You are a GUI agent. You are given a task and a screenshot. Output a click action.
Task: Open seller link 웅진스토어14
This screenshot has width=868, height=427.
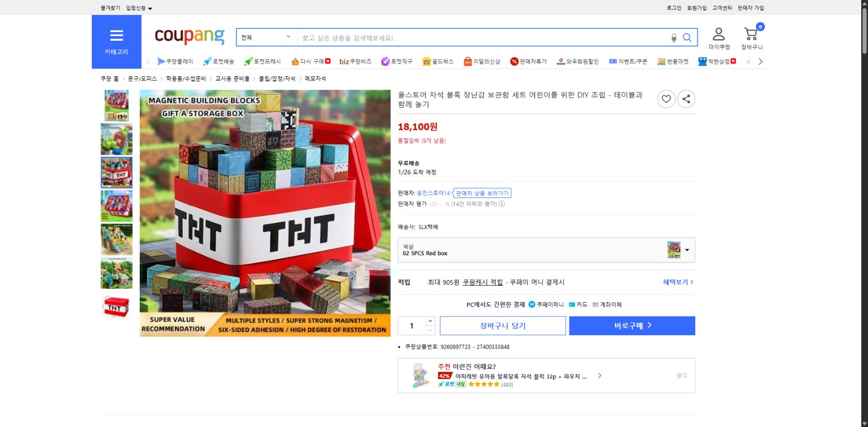tap(433, 193)
